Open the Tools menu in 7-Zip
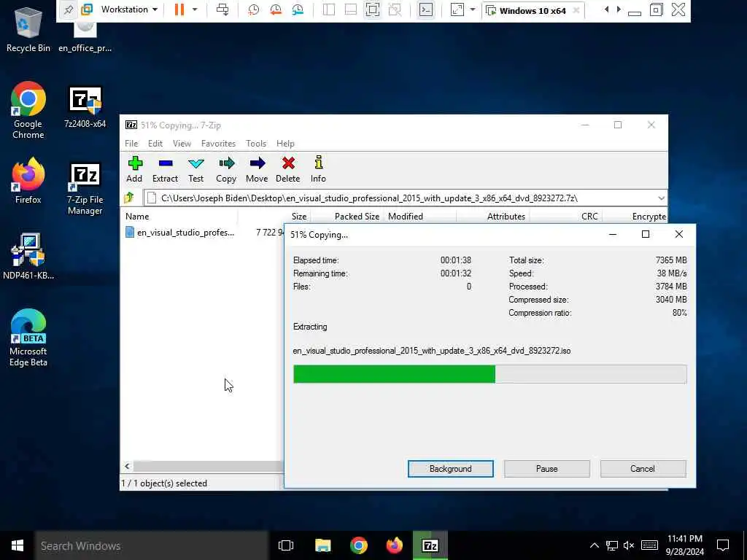 (256, 144)
